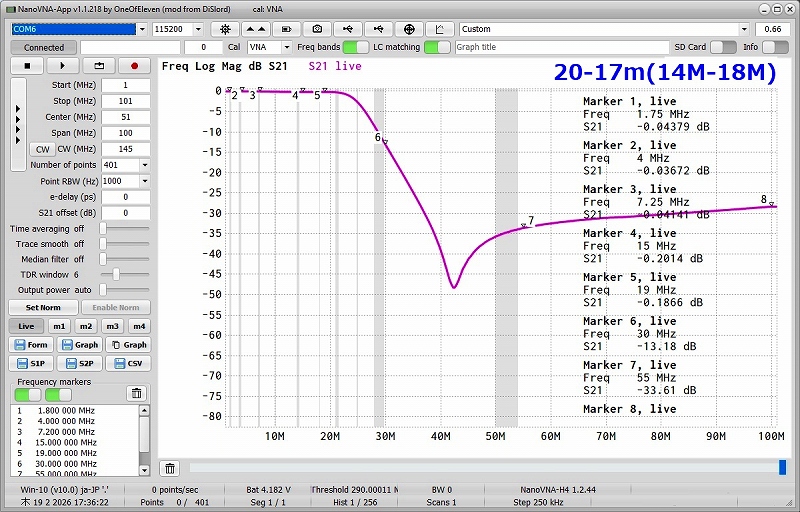The width and height of the screenshot is (800, 512).
Task: Delete frequency markers with the trash icon
Action: [x=136, y=393]
